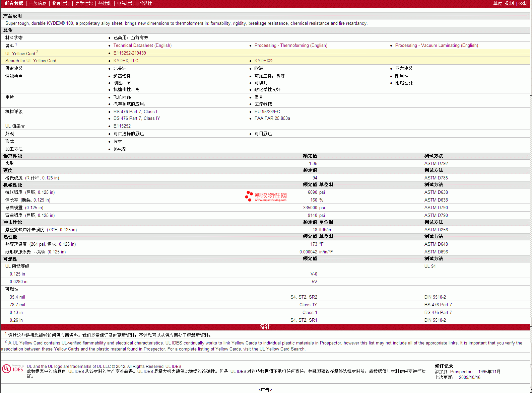Open the 电气性能与可燃性 tab
The image size is (532, 393).
pyautogui.click(x=134, y=3)
